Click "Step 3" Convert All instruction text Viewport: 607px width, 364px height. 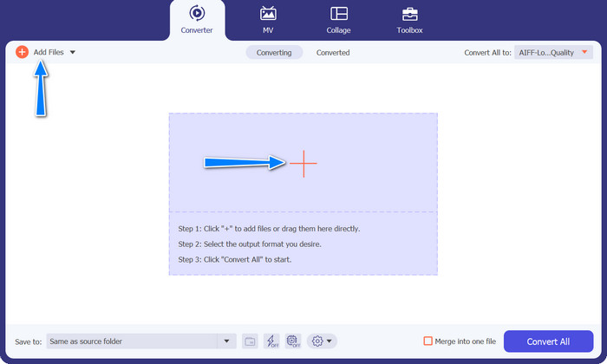(x=235, y=259)
